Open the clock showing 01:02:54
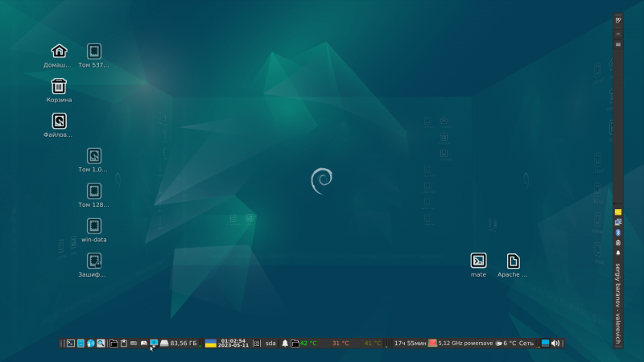 [x=233, y=343]
